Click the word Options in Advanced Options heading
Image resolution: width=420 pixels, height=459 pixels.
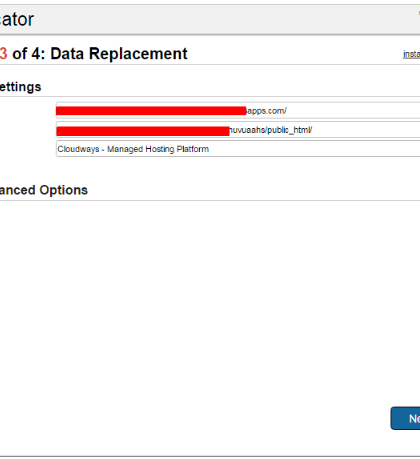[x=64, y=190]
